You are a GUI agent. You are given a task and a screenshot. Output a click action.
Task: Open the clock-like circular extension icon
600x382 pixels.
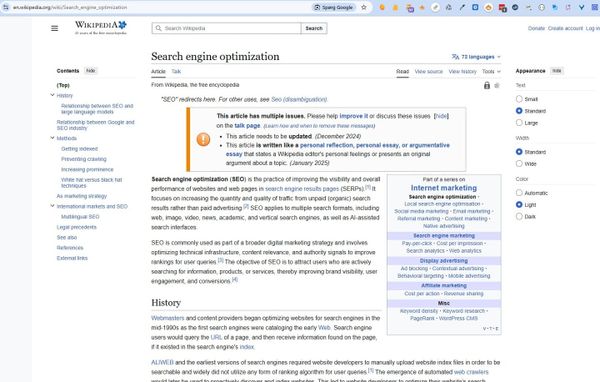541,7
